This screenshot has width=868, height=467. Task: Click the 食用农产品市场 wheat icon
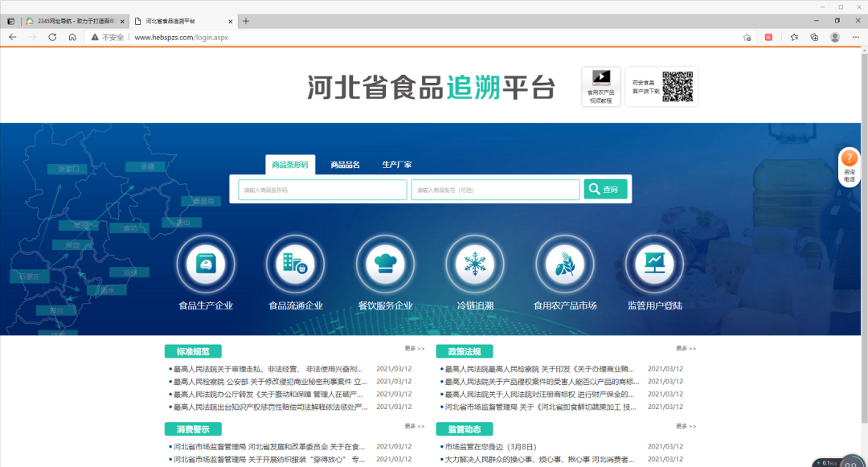[565, 264]
